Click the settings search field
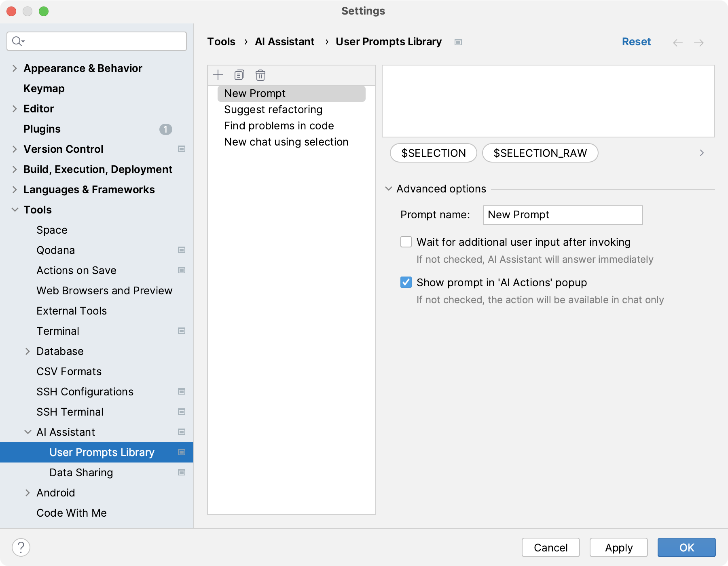Screen dimensions: 728x566 pos(97,41)
